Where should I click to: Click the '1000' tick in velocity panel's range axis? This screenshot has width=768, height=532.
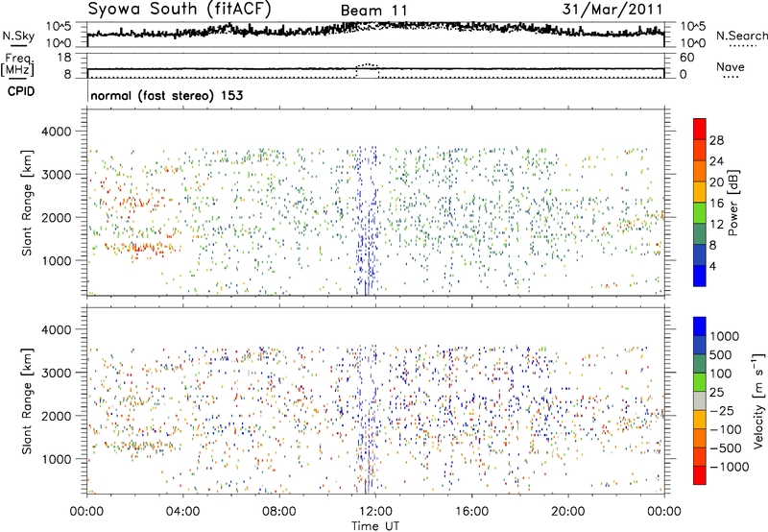pyautogui.click(x=56, y=459)
